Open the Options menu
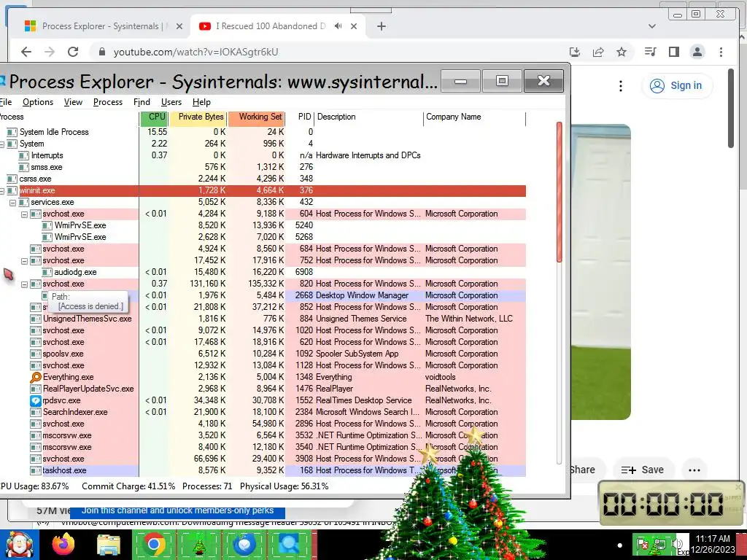Viewport: 747px width, 560px height. (38, 102)
